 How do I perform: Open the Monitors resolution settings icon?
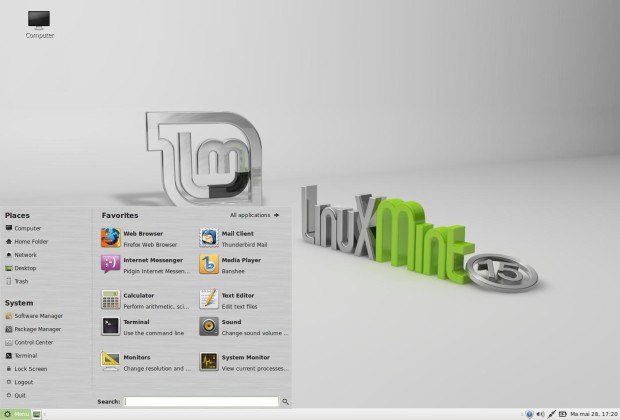coord(110,361)
